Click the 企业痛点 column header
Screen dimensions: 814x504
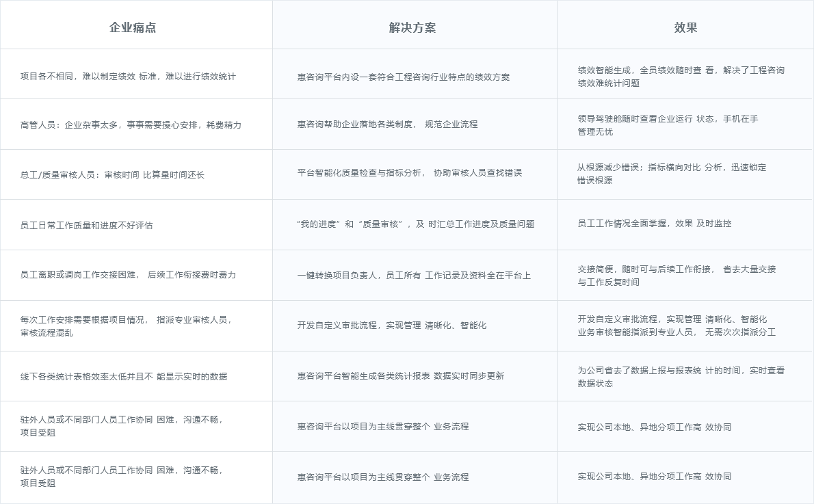[133, 27]
